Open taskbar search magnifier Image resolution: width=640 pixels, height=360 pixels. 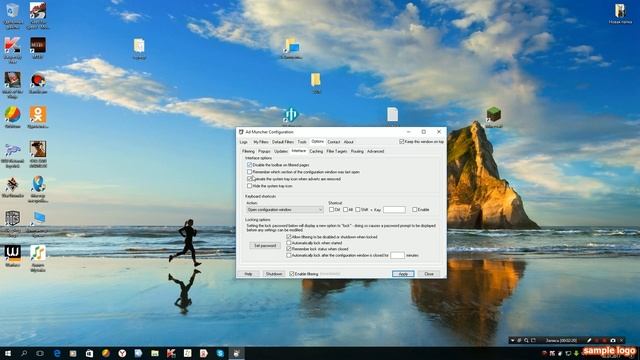coord(24,353)
